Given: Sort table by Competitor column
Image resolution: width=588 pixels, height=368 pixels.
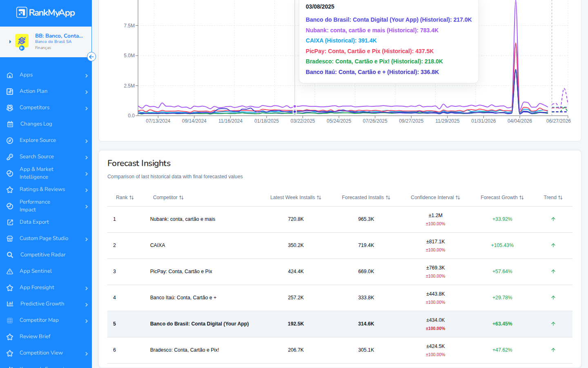Looking at the screenshot, I should point(168,197).
